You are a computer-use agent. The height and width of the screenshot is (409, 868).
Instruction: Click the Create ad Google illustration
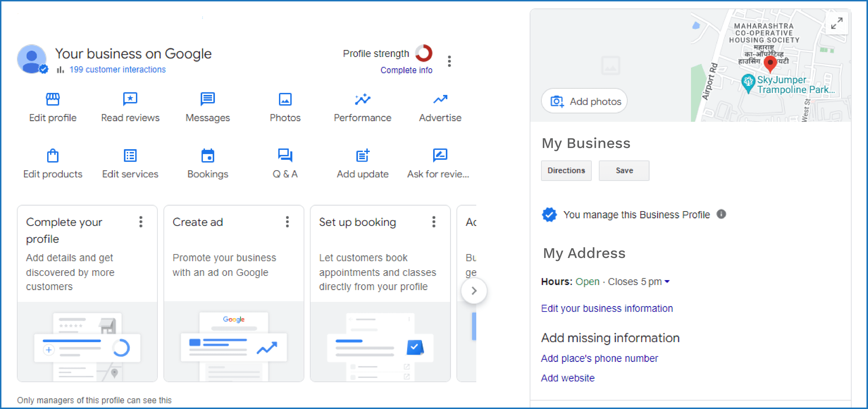(x=234, y=342)
